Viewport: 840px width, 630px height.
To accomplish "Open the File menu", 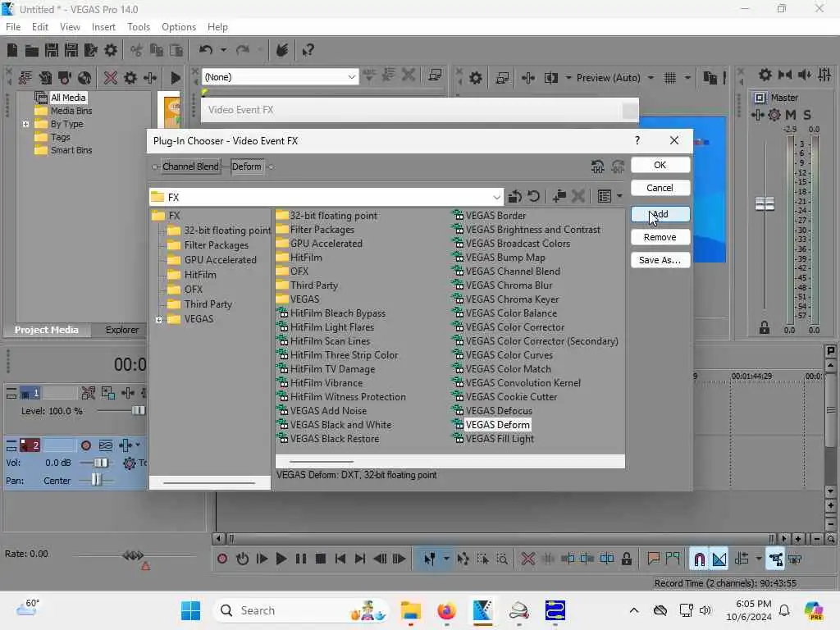I will (13, 27).
